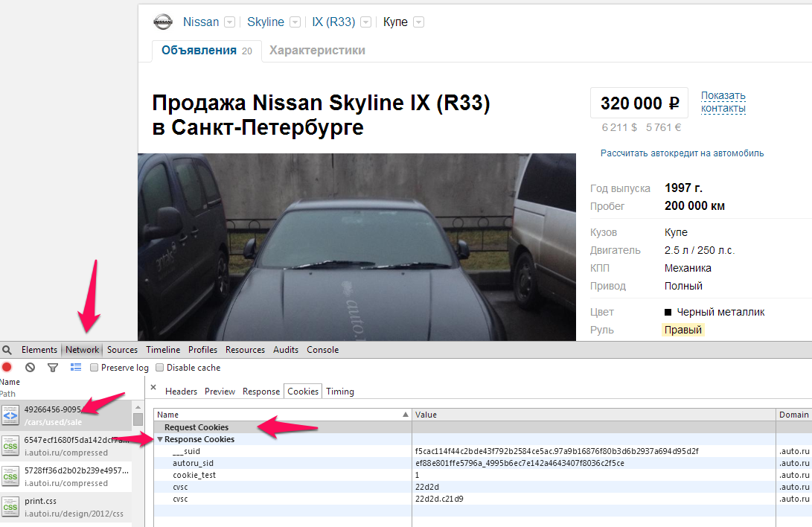The width and height of the screenshot is (812, 527).
Task: Click the black color swatch near Черный металлик
Action: pos(668,312)
